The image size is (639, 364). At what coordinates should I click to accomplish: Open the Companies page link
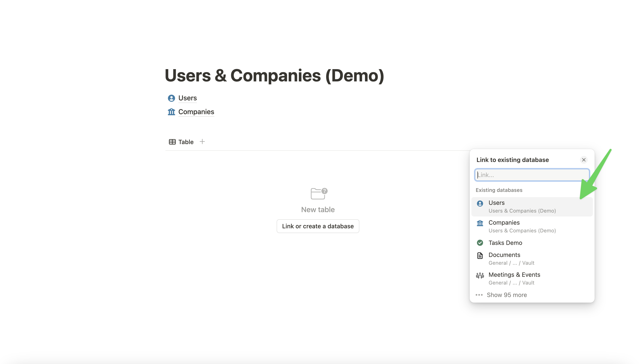point(196,112)
